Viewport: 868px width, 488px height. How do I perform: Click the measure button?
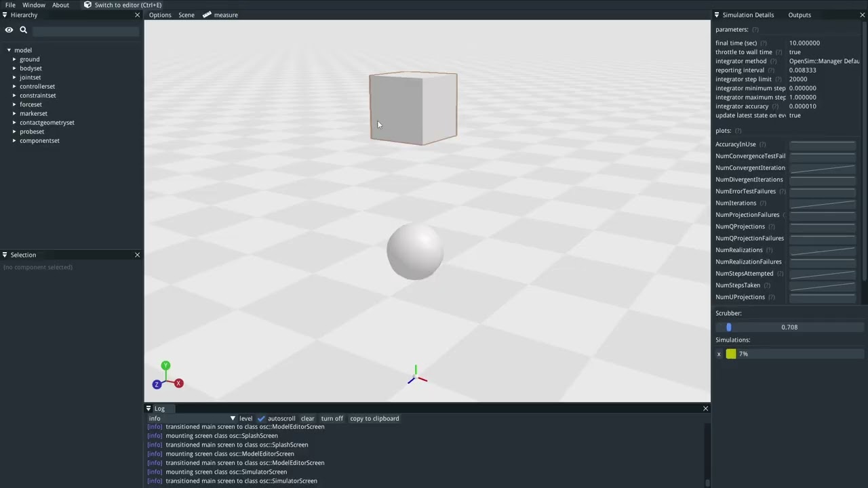pos(220,15)
